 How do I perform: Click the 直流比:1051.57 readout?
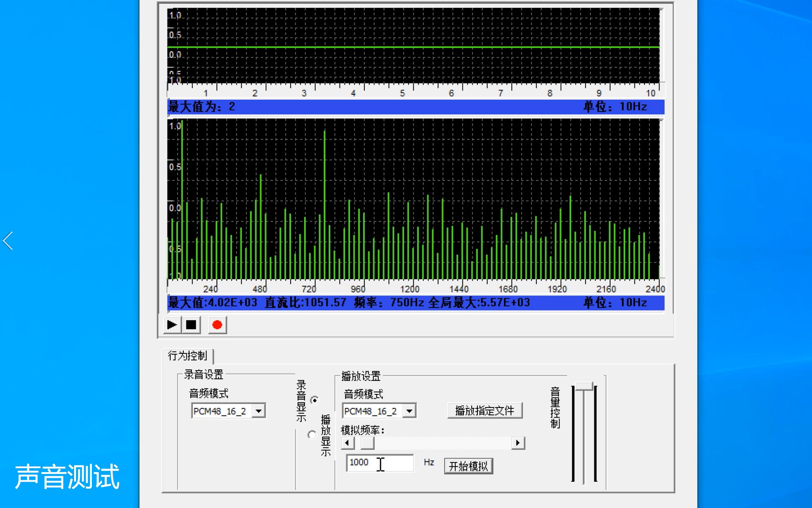point(305,302)
